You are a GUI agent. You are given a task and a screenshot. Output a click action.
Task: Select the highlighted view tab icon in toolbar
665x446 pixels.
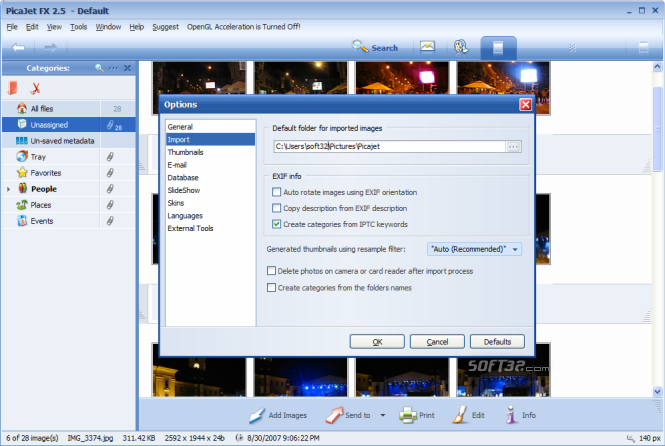coord(498,47)
